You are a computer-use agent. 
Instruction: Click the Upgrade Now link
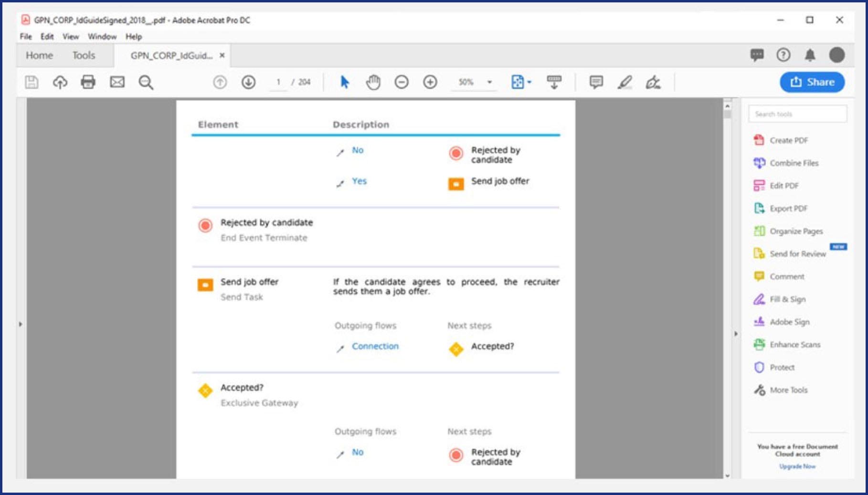coord(797,466)
